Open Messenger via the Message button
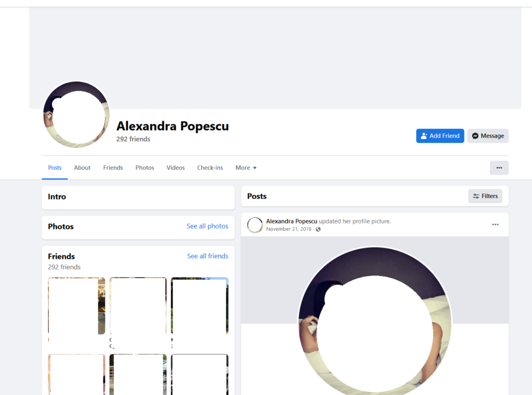 pos(487,136)
